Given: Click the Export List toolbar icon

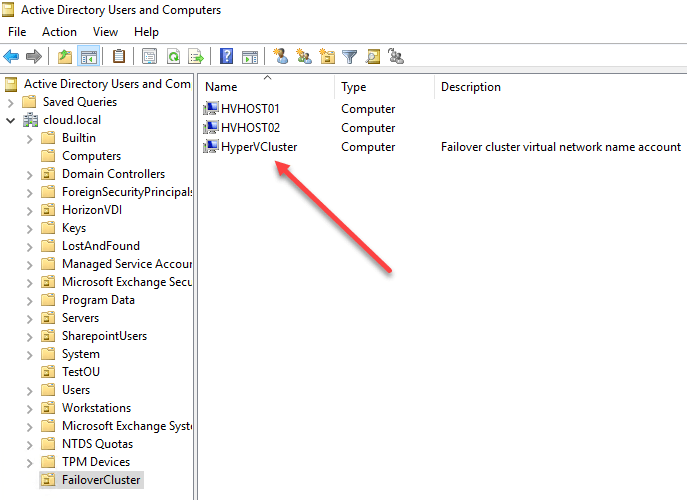Looking at the screenshot, I should tap(196, 57).
